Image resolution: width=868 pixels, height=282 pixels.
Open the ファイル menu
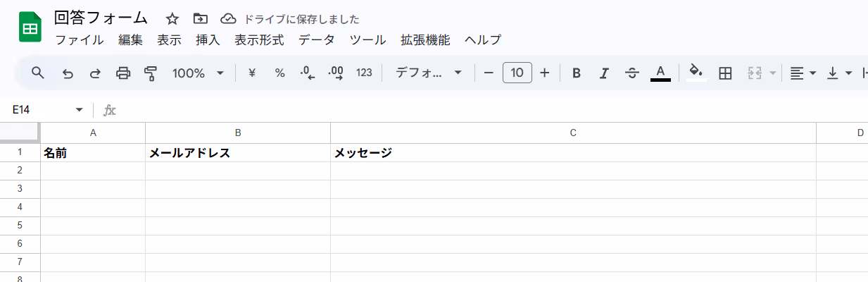click(79, 40)
